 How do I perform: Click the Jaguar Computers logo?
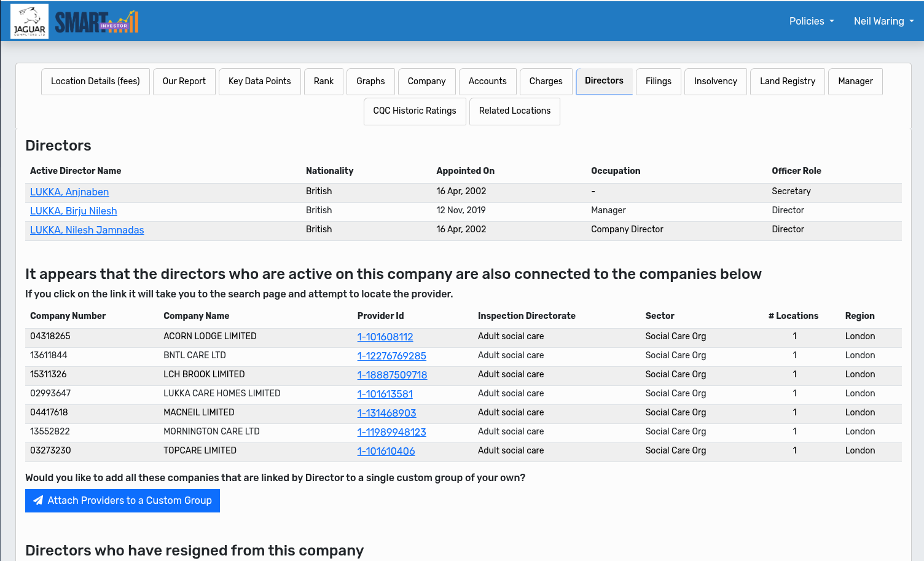point(29,22)
